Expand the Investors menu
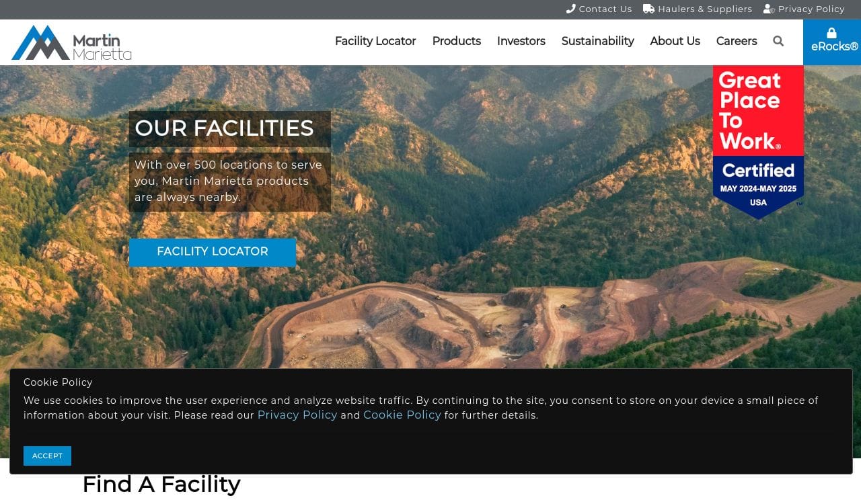Screen dimensions: 861x504 pos(521,41)
